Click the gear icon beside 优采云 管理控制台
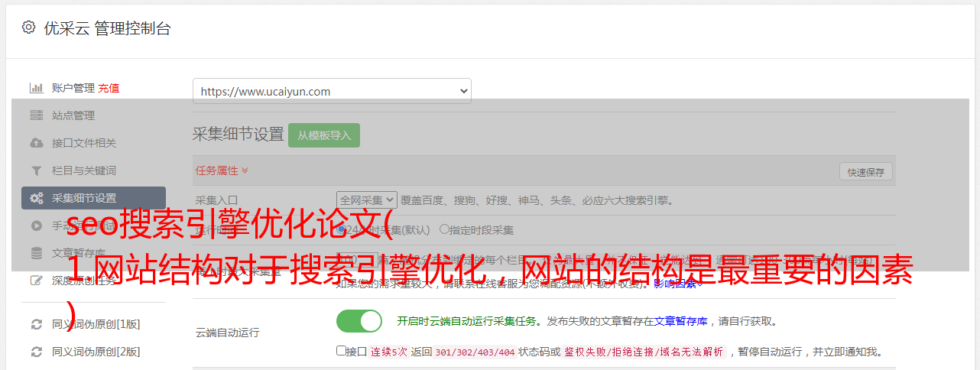 (28, 28)
